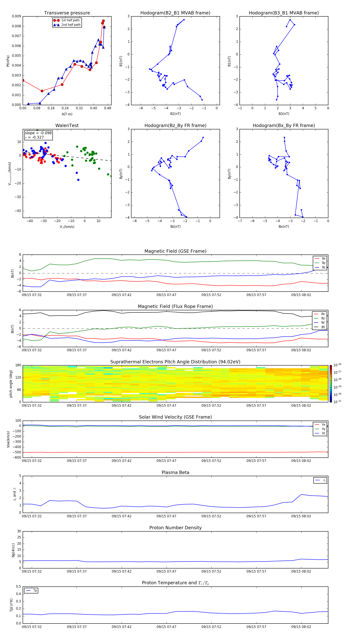The width and height of the screenshot is (351, 644).
Task: Click the 'Solar Wind Velocity (GSE Frame)' title
Action: click(x=175, y=417)
